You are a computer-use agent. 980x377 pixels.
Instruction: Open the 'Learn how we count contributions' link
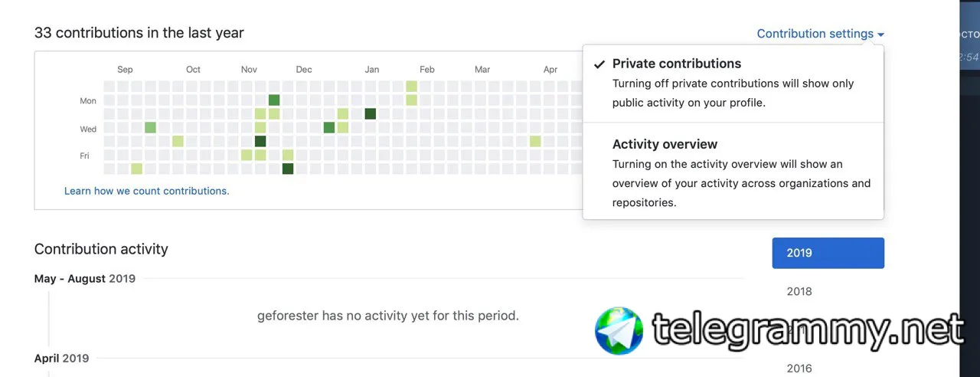[x=146, y=191]
